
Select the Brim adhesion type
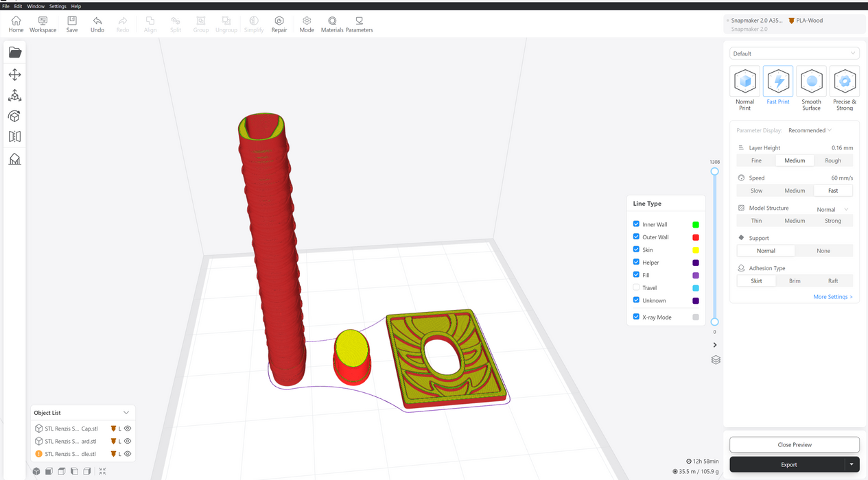[x=795, y=280]
